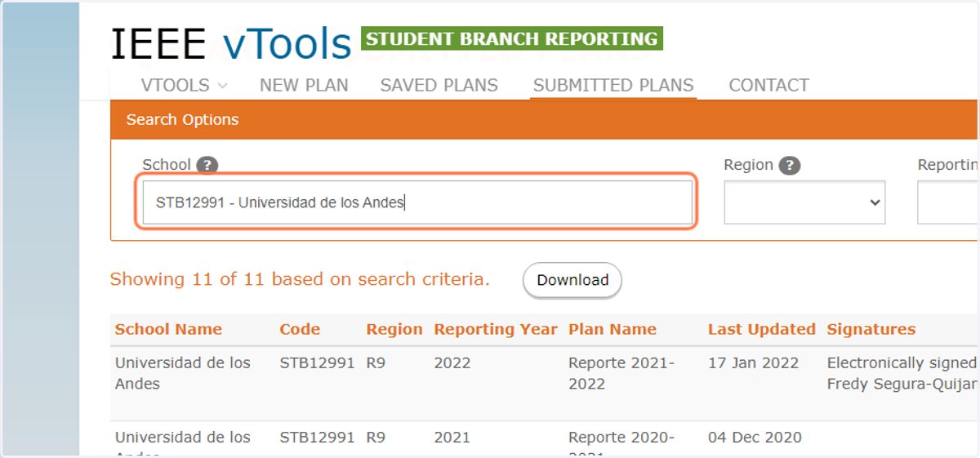Click the Student Branch Reporting badge
Viewport: 980px width, 458px height.
point(512,38)
